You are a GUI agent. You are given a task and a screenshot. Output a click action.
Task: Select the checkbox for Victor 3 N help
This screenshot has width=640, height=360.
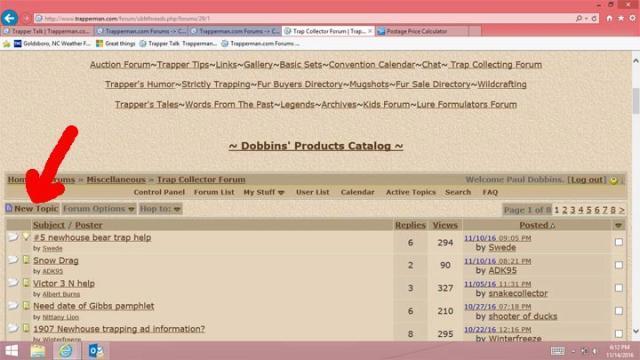pos(619,288)
